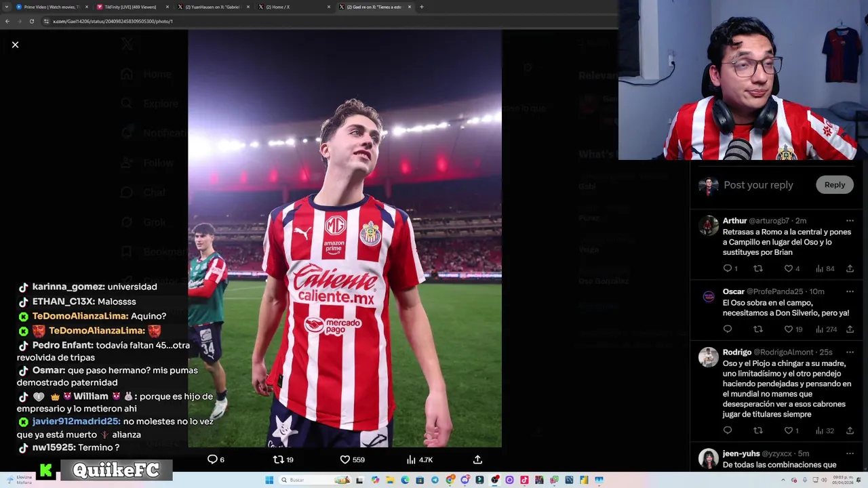868x488 pixels.
Task: Share Rodrigo's comment
Action: point(850,430)
